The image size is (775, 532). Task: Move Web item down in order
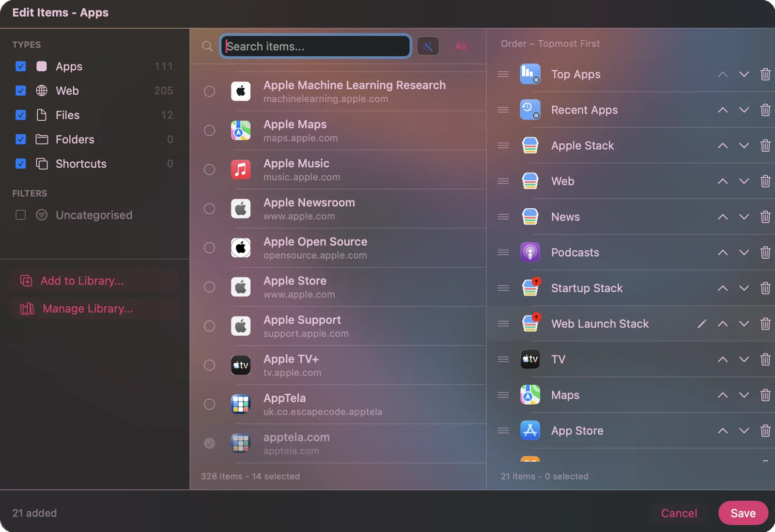pos(744,181)
